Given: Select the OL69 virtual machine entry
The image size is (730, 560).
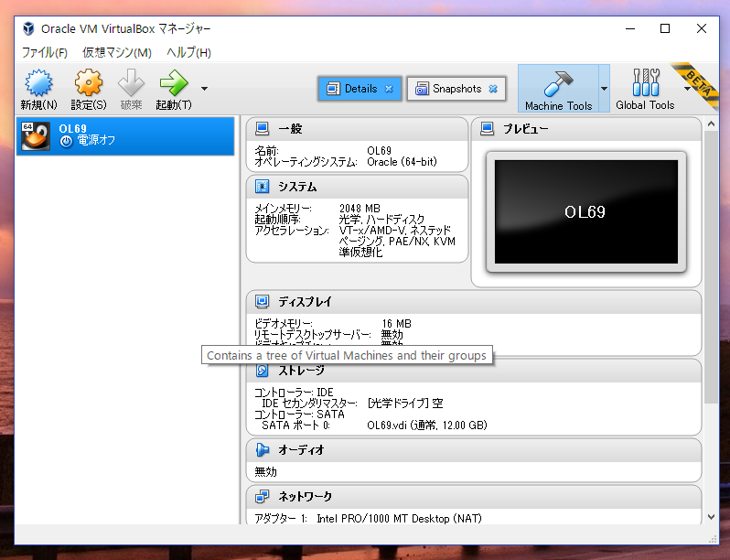Looking at the screenshot, I should point(125,136).
